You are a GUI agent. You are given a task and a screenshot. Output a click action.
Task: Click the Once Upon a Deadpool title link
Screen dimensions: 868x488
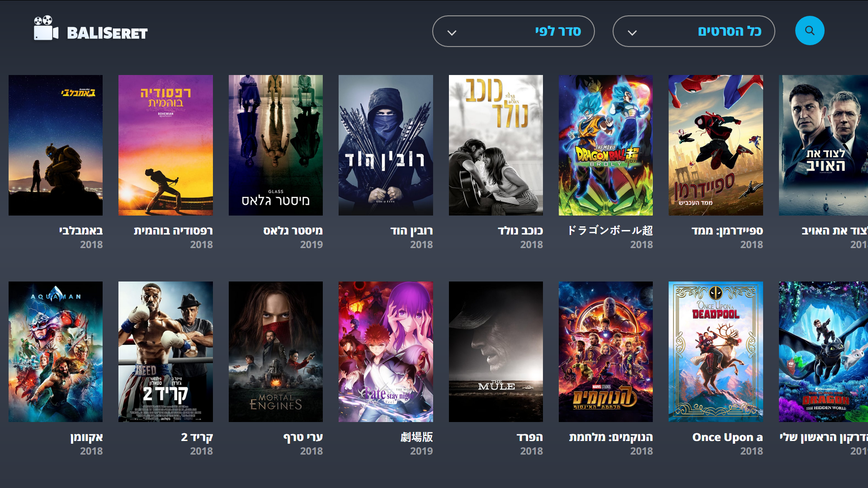coord(727,437)
